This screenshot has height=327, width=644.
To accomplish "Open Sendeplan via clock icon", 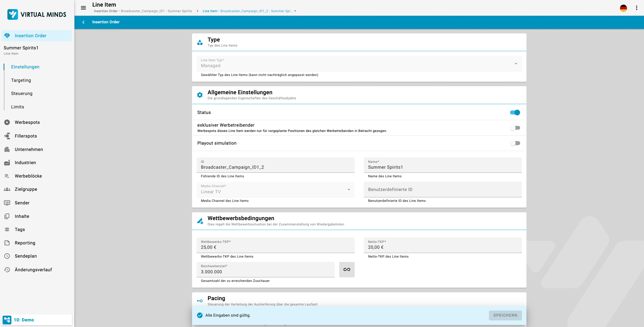I will pos(7,256).
